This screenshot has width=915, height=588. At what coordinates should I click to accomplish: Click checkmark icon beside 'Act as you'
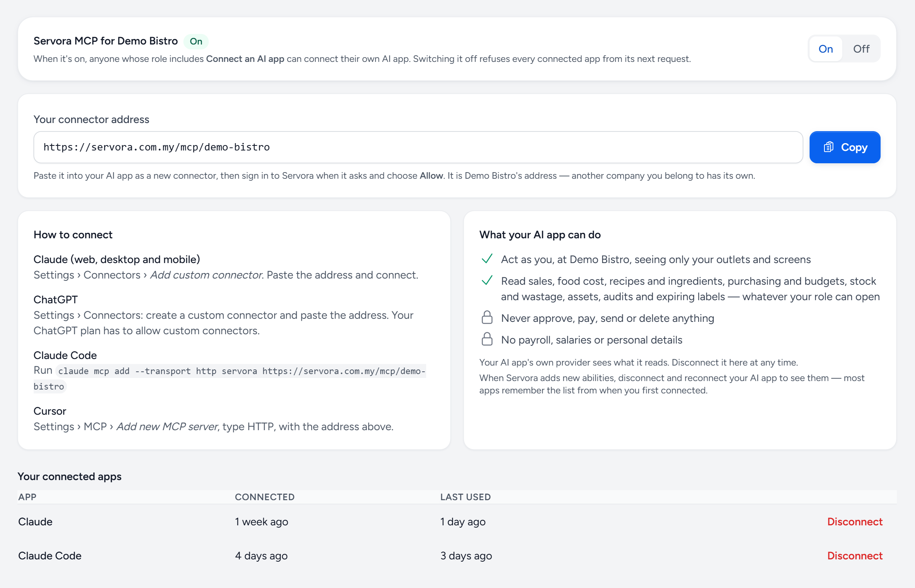point(487,258)
